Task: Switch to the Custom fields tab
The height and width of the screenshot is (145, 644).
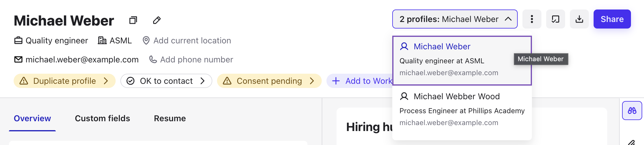Action: click(x=102, y=118)
